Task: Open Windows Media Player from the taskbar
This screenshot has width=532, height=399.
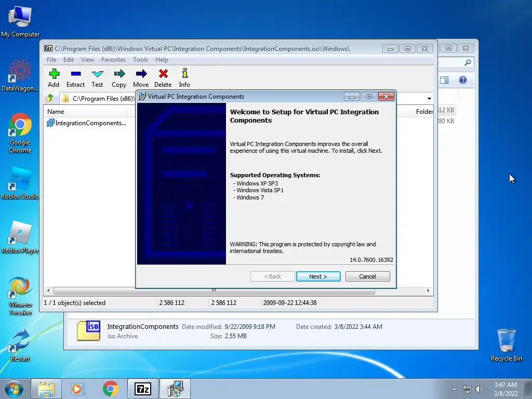Action: tap(78, 389)
